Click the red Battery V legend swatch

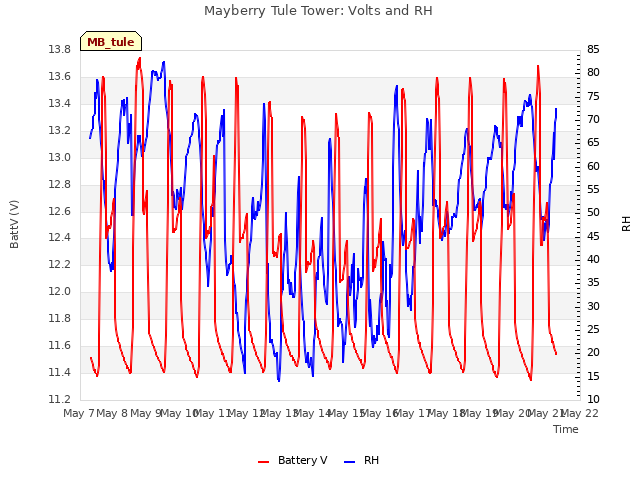click(x=264, y=461)
